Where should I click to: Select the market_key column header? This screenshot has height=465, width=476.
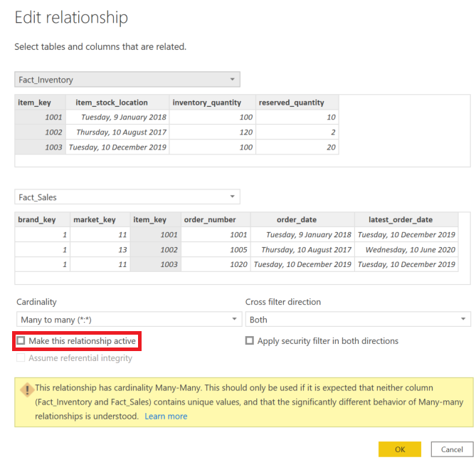click(x=100, y=219)
